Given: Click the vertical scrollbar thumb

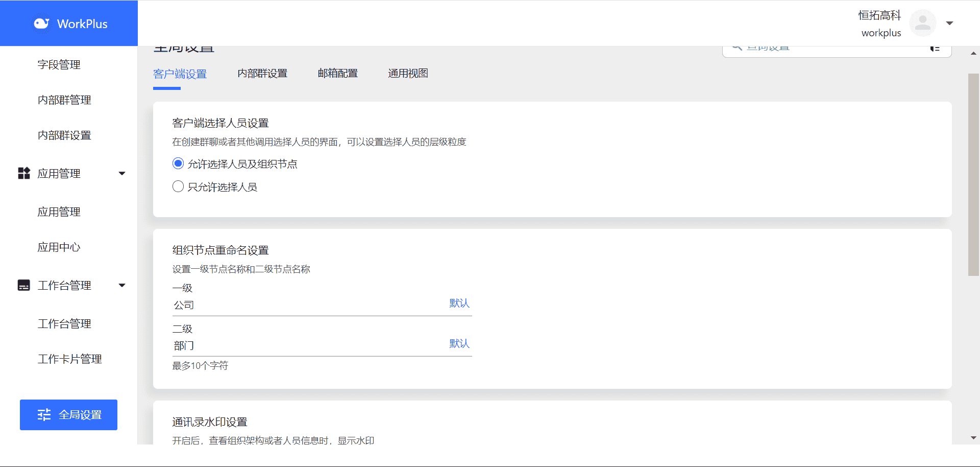Looking at the screenshot, I should pos(973,174).
